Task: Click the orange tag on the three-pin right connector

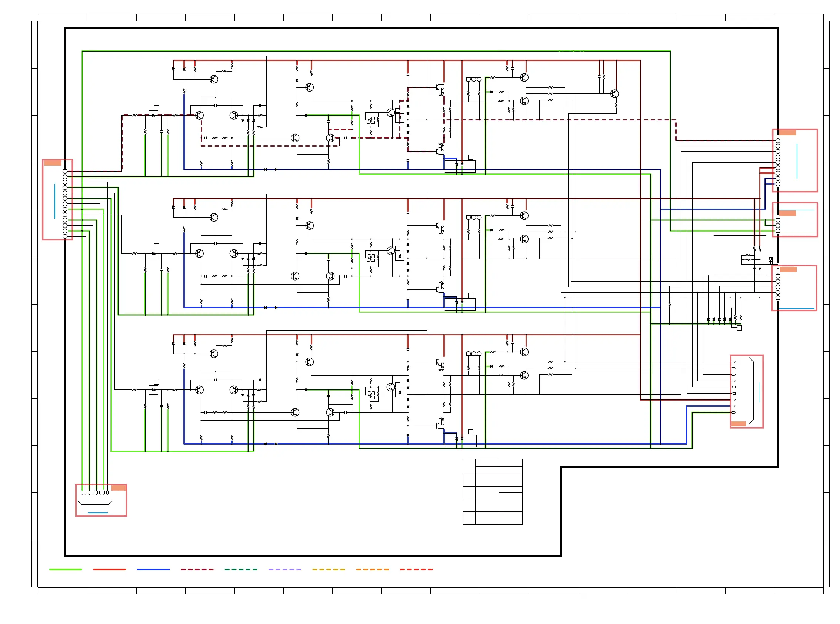Action: pyautogui.click(x=787, y=213)
